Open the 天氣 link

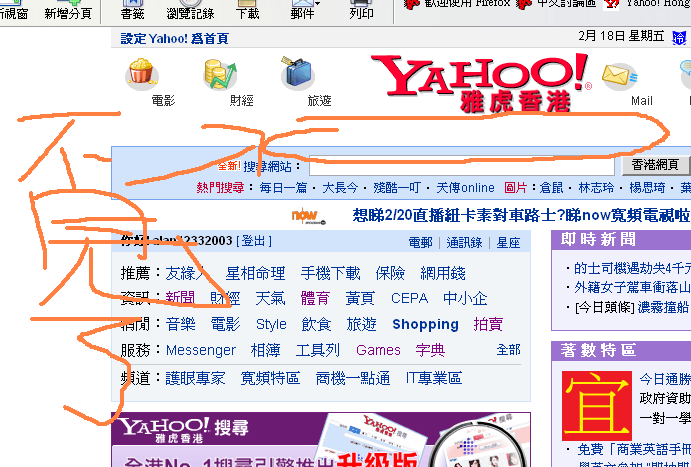tap(270, 299)
